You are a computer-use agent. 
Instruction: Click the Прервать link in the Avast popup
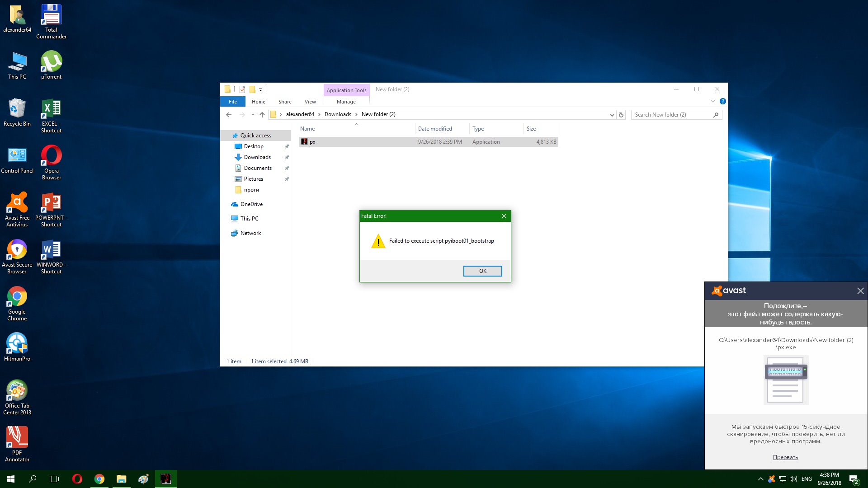[785, 457]
